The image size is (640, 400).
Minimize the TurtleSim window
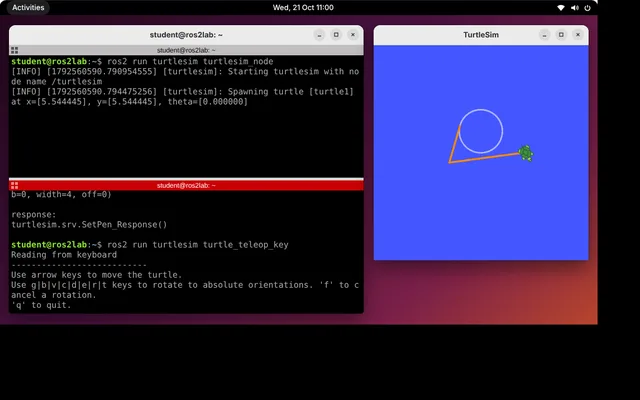(x=544, y=35)
